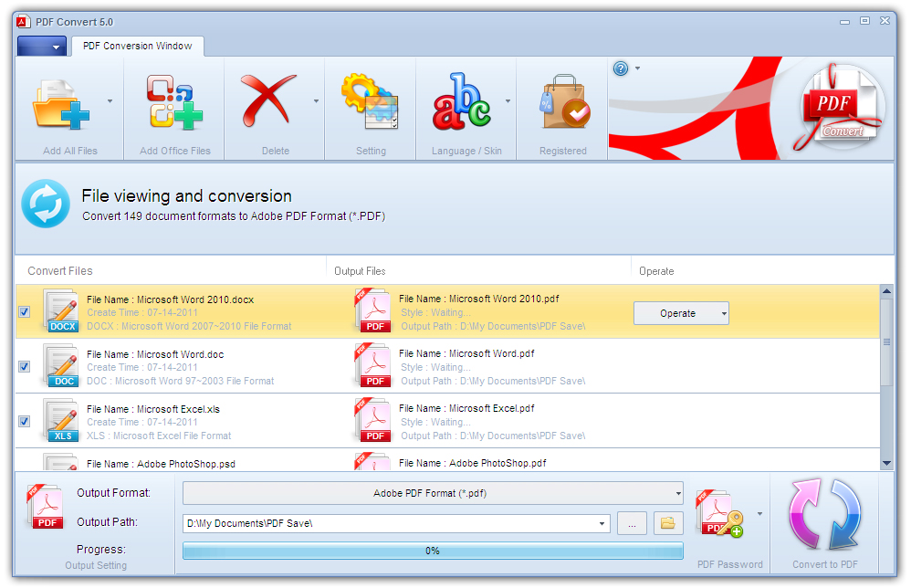Click DOCX : Microsoft Word 2007~2010 File Format
The image size is (911, 588).
point(189,327)
